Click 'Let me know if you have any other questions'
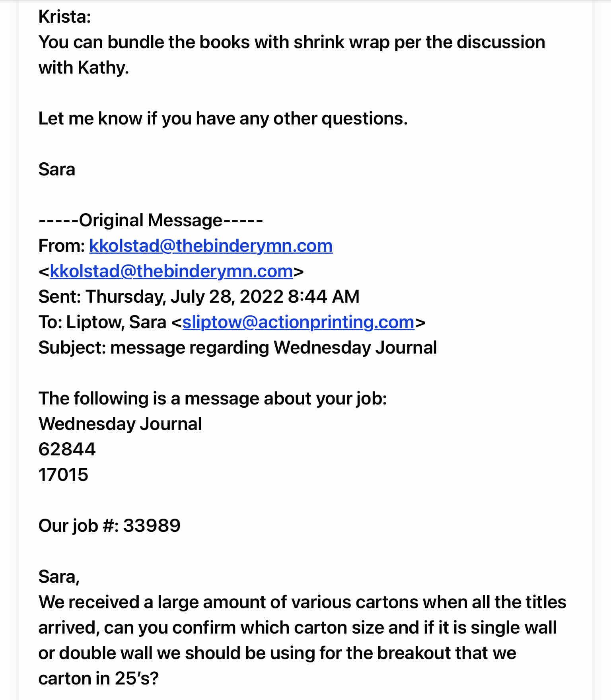Screen dimensions: 611x700 [x=223, y=119]
